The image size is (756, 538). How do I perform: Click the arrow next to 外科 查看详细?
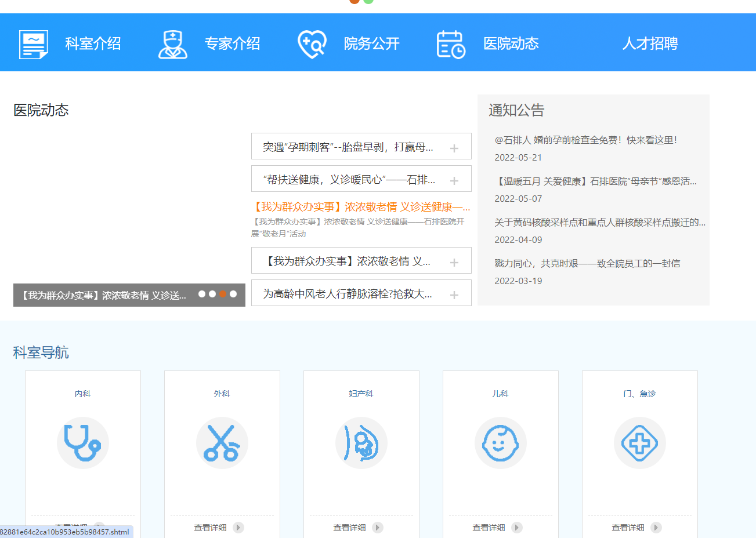[238, 528]
